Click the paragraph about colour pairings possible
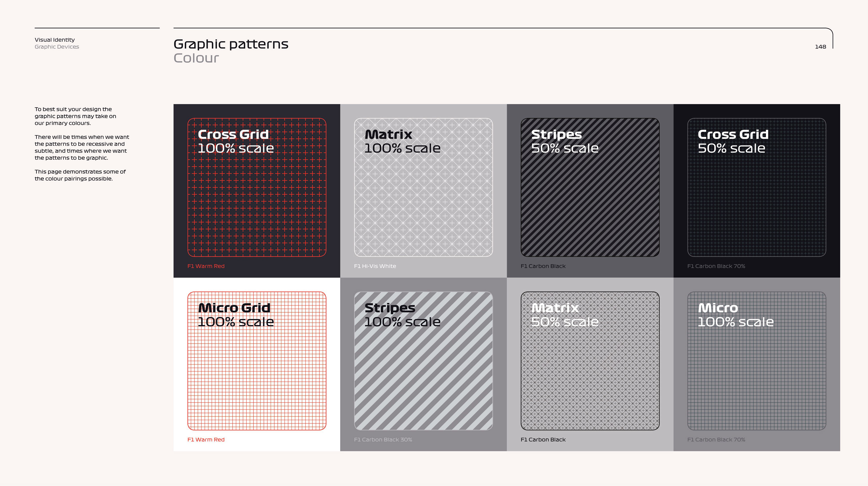868x486 pixels. pyautogui.click(x=80, y=175)
